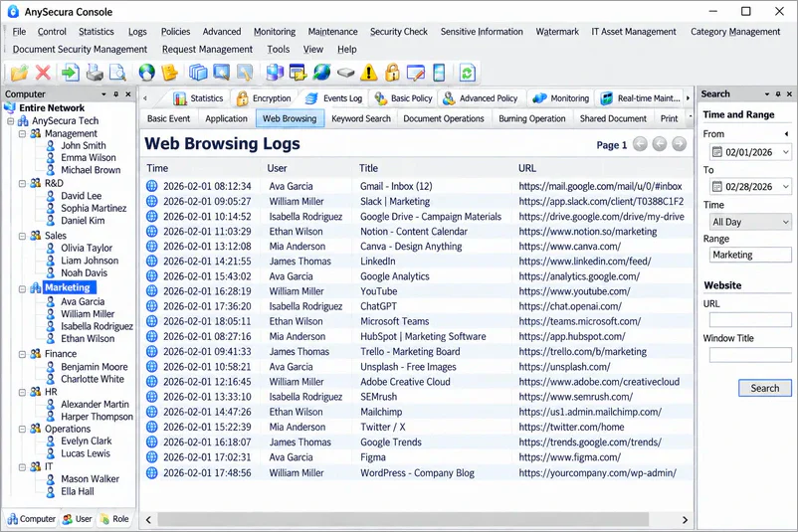The width and height of the screenshot is (798, 532).
Task: Click the URL column header
Action: coord(527,168)
